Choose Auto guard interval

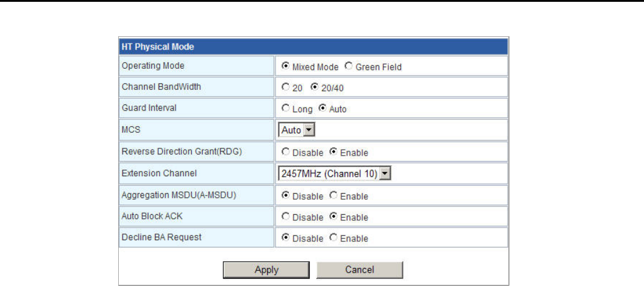[x=322, y=109]
